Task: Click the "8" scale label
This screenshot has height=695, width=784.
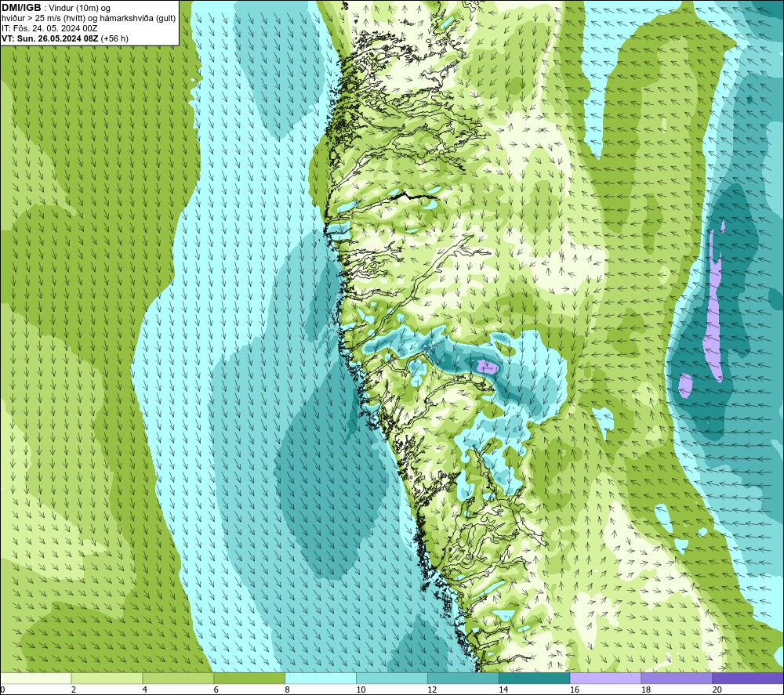Action: [287, 690]
